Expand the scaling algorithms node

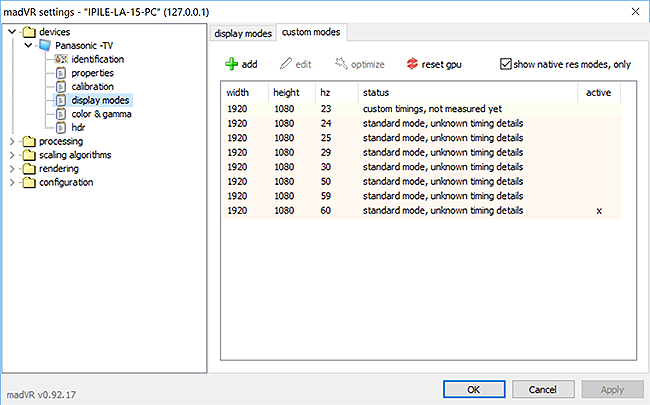pyautogui.click(x=12, y=155)
